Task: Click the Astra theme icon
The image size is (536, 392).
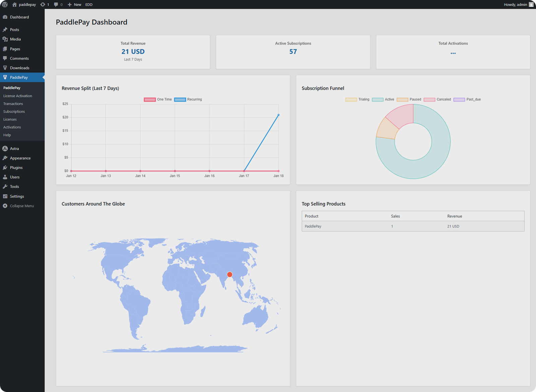Action: coord(5,148)
